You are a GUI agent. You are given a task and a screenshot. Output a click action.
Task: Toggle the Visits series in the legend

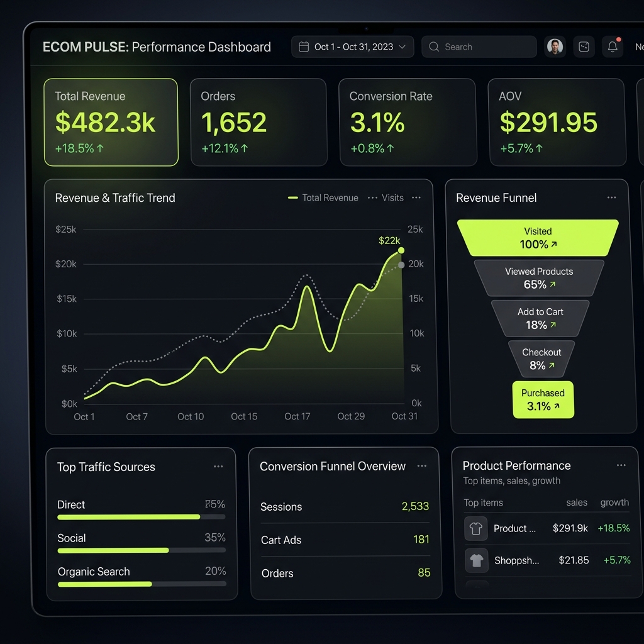click(x=392, y=197)
